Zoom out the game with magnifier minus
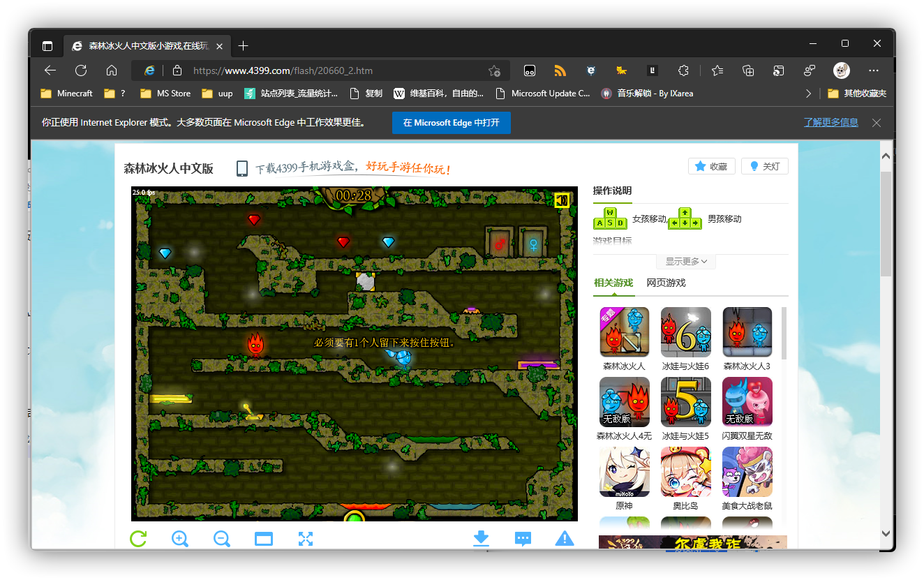 pyautogui.click(x=222, y=538)
